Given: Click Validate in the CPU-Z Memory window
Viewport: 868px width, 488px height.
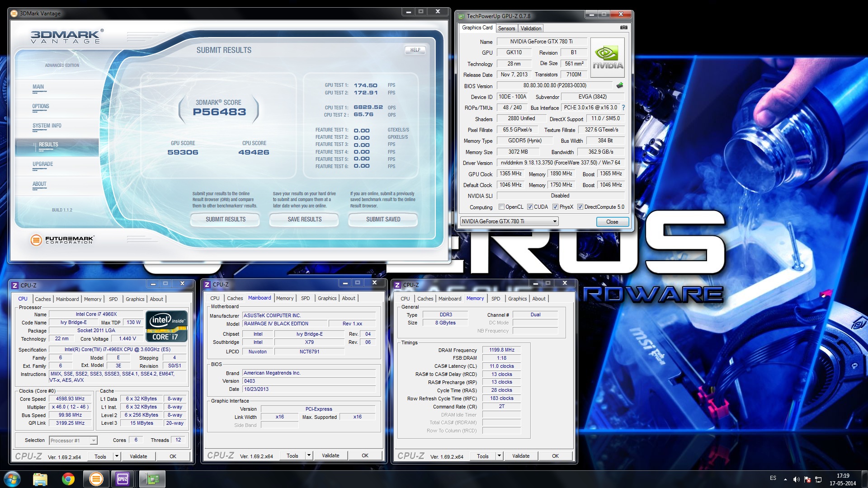Looking at the screenshot, I should [x=521, y=456].
